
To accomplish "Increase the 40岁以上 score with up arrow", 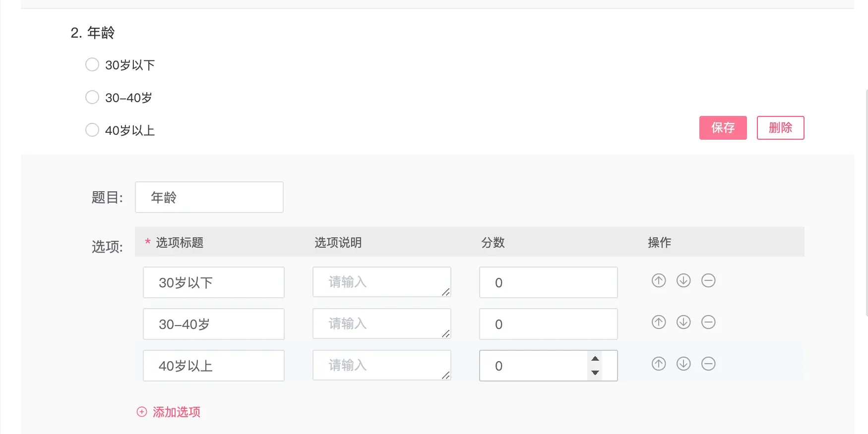I will (x=595, y=359).
